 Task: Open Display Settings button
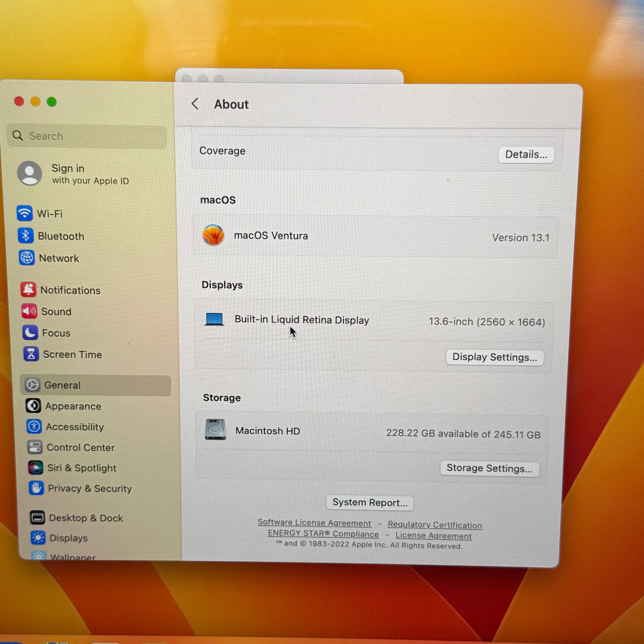pos(494,357)
